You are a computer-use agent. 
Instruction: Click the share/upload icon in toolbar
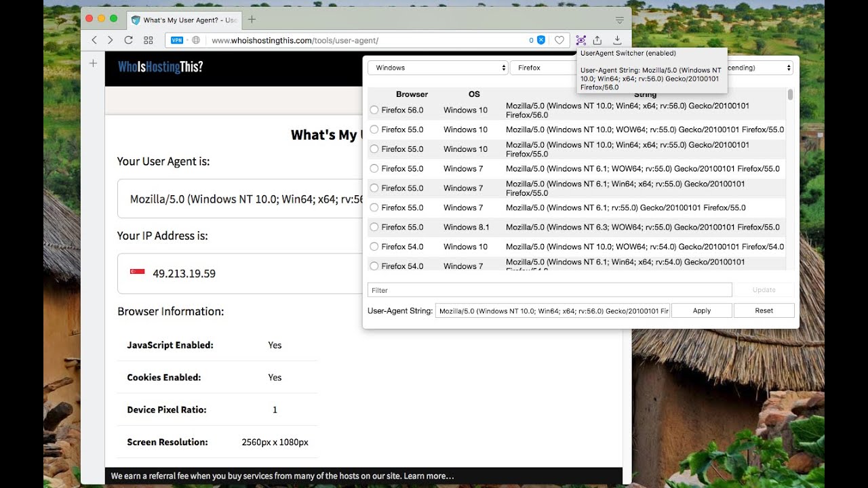[x=599, y=40]
